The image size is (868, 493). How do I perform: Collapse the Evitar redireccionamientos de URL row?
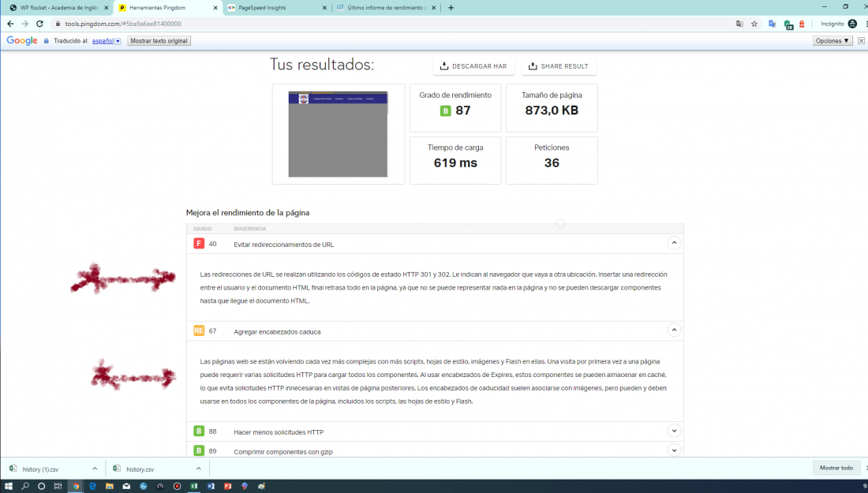pos(674,243)
